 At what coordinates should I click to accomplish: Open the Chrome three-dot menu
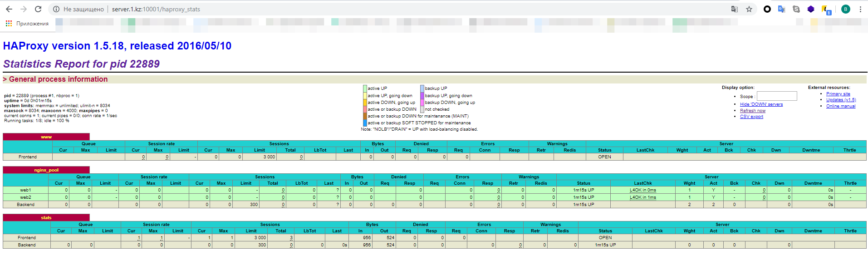tap(860, 9)
